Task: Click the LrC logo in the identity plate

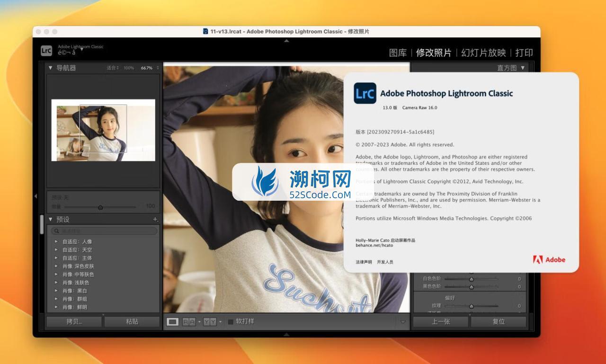Action: click(x=46, y=51)
